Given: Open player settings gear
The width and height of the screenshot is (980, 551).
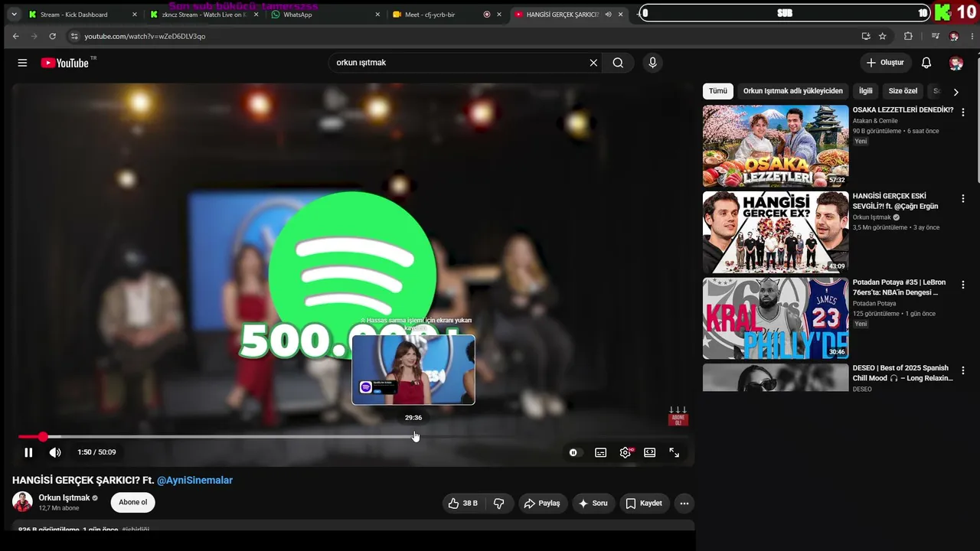Looking at the screenshot, I should coord(626,452).
